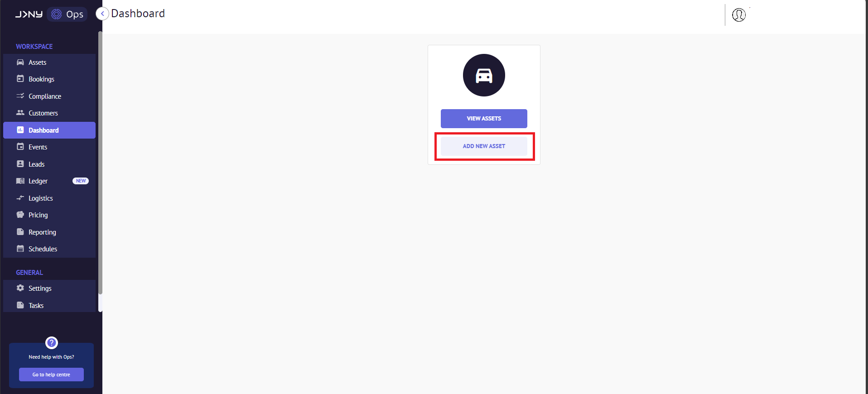868x394 pixels.
Task: Open the user profile avatar icon
Action: pyautogui.click(x=739, y=15)
